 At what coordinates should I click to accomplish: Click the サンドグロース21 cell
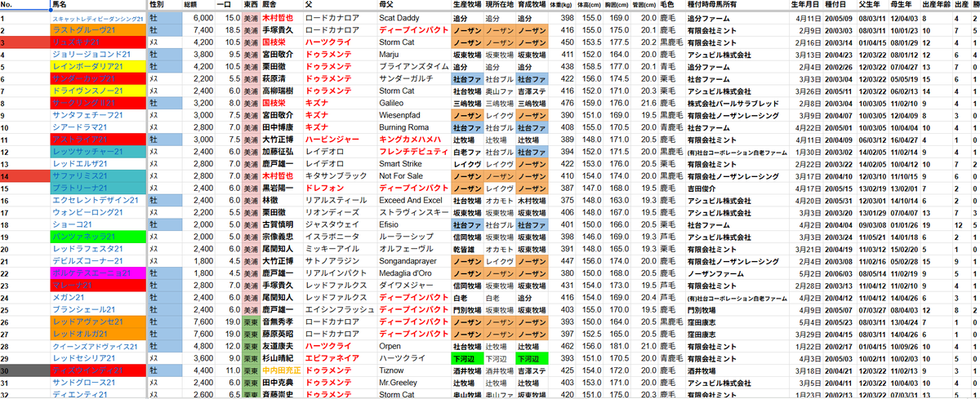99,383
